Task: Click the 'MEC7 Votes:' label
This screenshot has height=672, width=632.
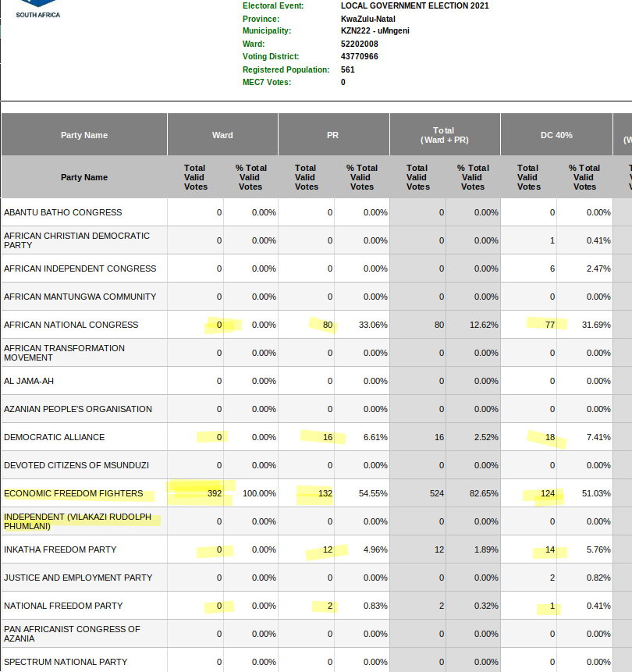Action: (267, 82)
